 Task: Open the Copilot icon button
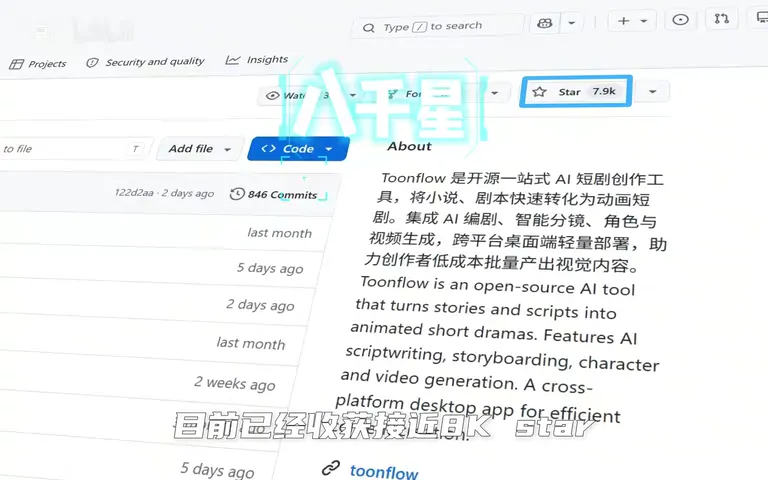coord(545,23)
